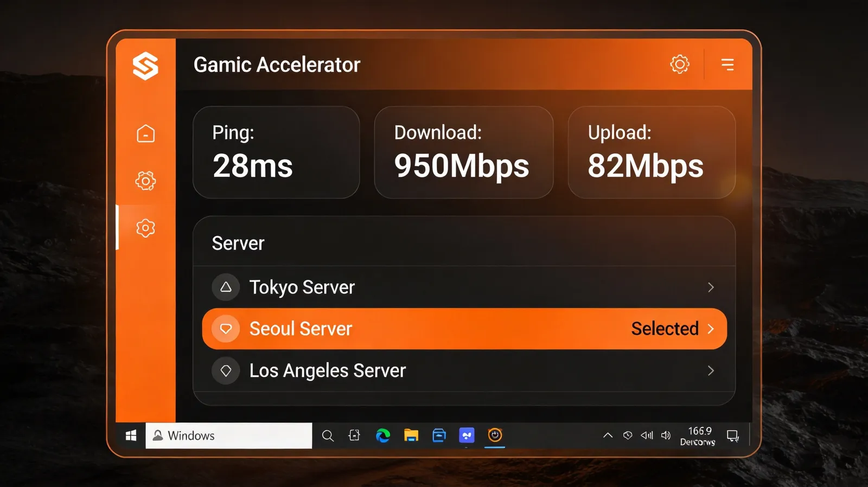The image size is (868, 487).
Task: Select the highlighted sidebar settings tab
Action: pos(145,228)
